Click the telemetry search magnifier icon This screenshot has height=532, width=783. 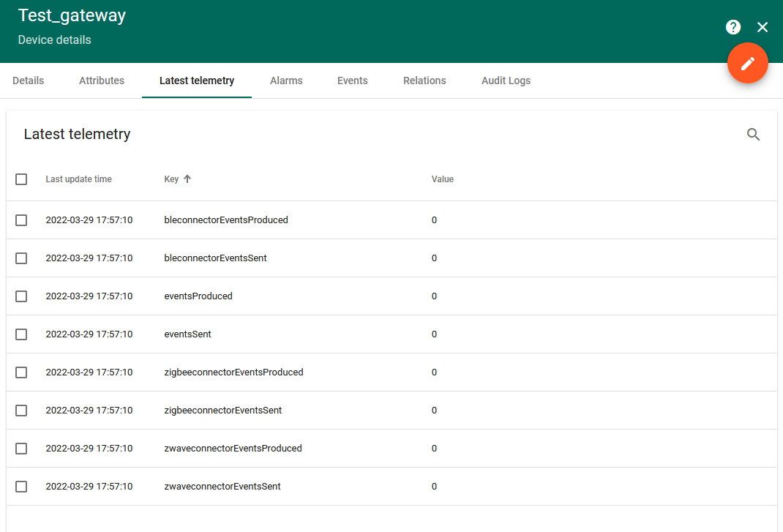pos(753,135)
